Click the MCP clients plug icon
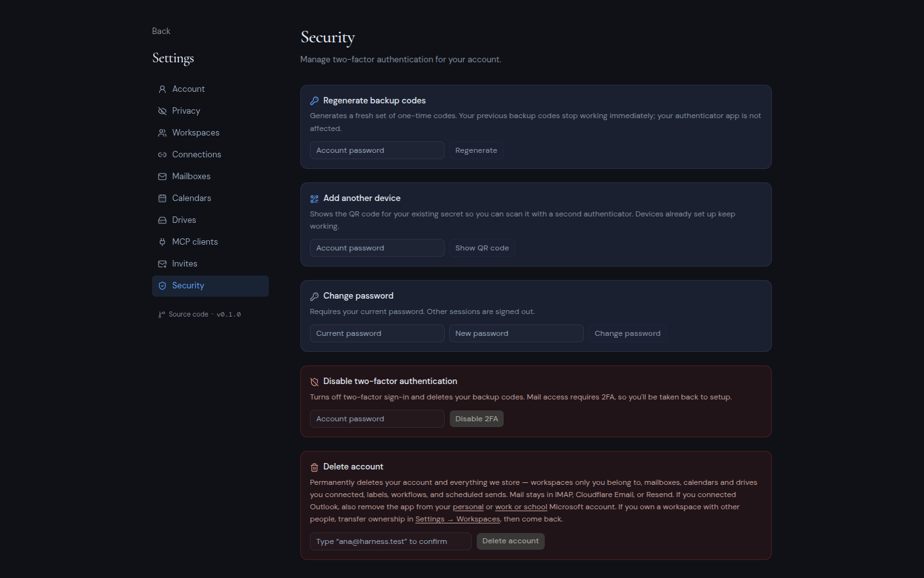924x578 pixels. coord(162,242)
